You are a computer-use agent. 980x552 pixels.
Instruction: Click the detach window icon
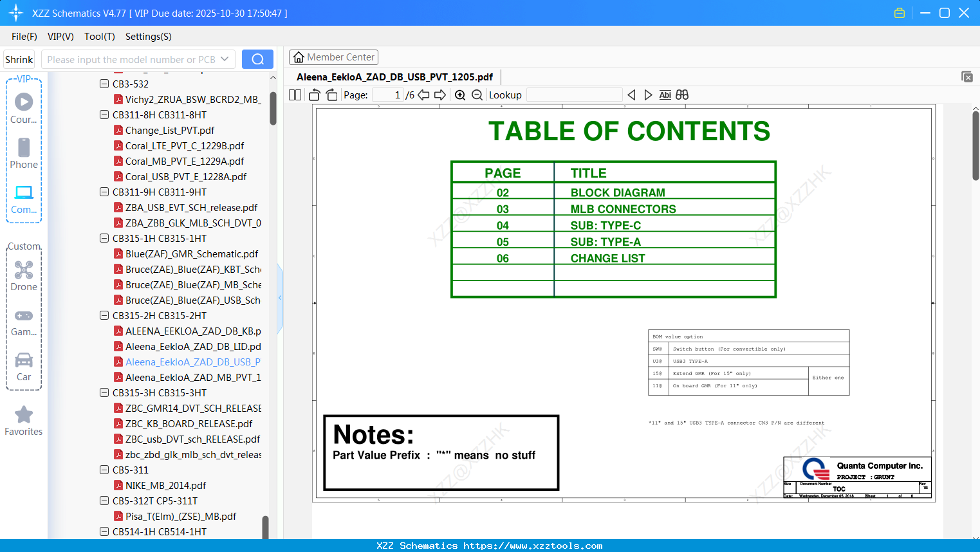click(x=967, y=77)
